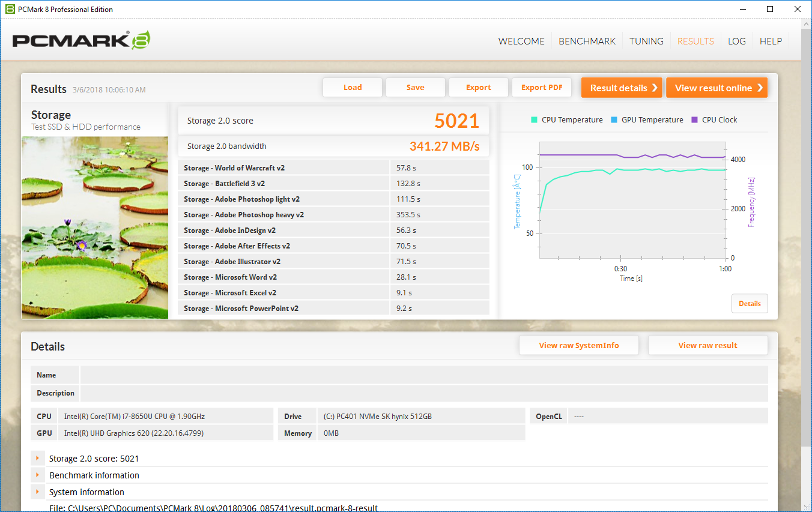The height and width of the screenshot is (512, 812).
Task: Click the Export PDF button
Action: 542,87
